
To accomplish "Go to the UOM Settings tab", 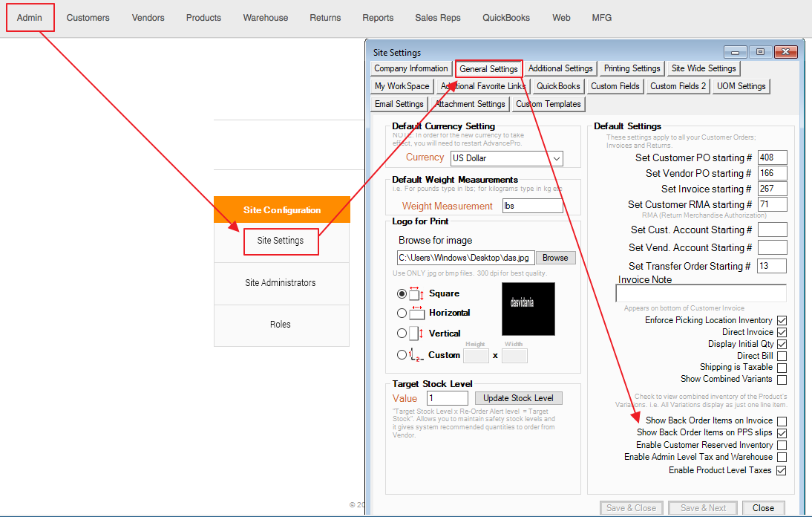I will coord(741,86).
